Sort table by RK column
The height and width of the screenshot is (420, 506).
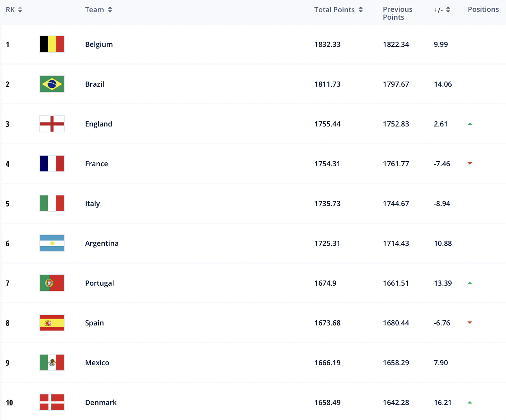click(x=14, y=10)
